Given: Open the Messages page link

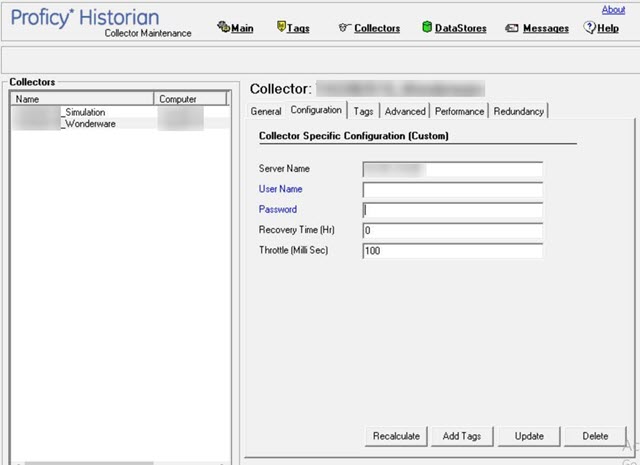Looking at the screenshot, I should (x=546, y=28).
